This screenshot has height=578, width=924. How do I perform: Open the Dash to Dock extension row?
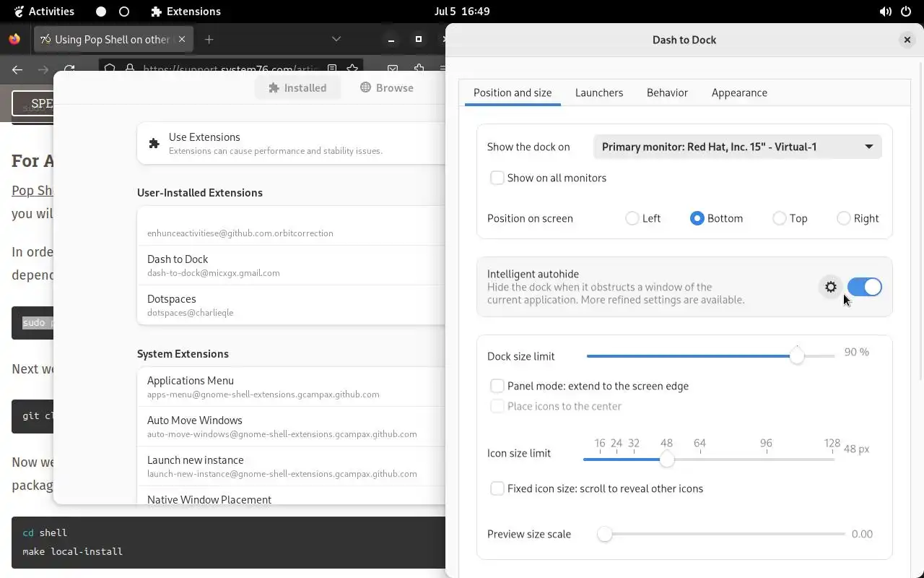[291, 265]
